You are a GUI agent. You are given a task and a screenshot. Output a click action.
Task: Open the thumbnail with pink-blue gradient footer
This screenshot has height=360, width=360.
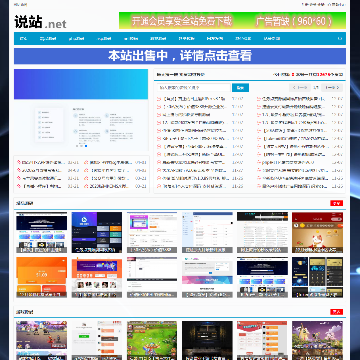(207, 277)
